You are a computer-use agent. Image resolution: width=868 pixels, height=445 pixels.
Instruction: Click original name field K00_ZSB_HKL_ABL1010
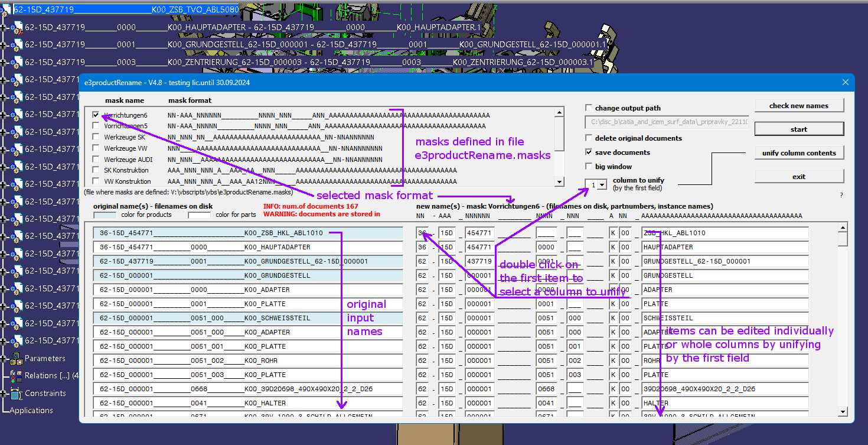pos(248,233)
